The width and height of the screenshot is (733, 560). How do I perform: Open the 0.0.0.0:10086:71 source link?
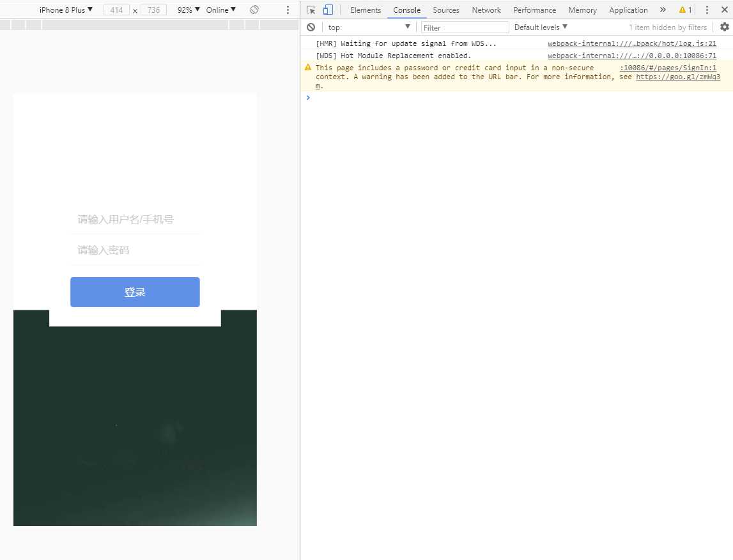coord(632,56)
